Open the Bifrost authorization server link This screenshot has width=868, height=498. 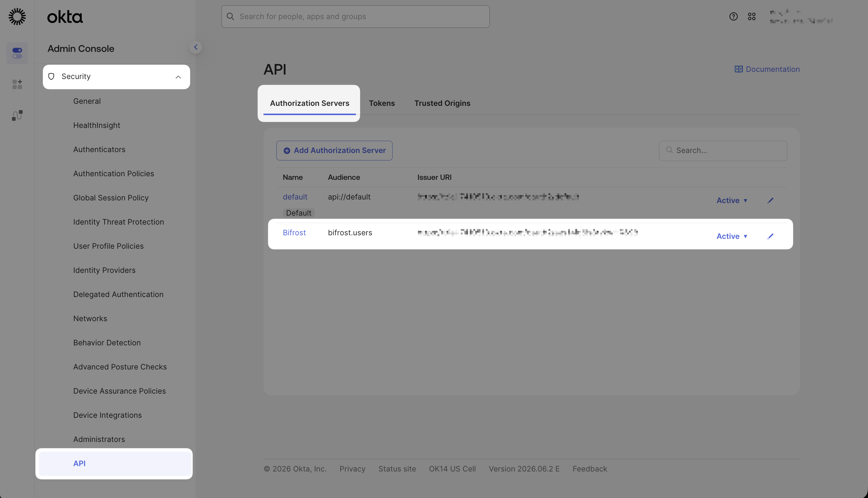(294, 233)
